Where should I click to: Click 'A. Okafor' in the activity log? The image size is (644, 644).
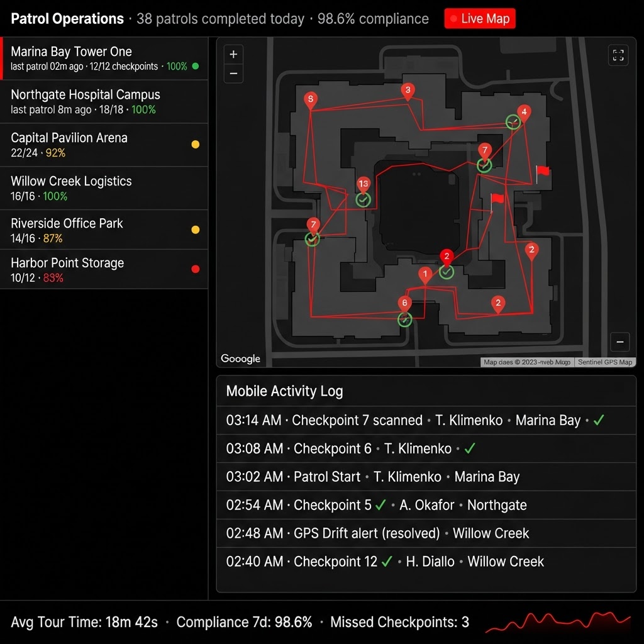click(427, 505)
